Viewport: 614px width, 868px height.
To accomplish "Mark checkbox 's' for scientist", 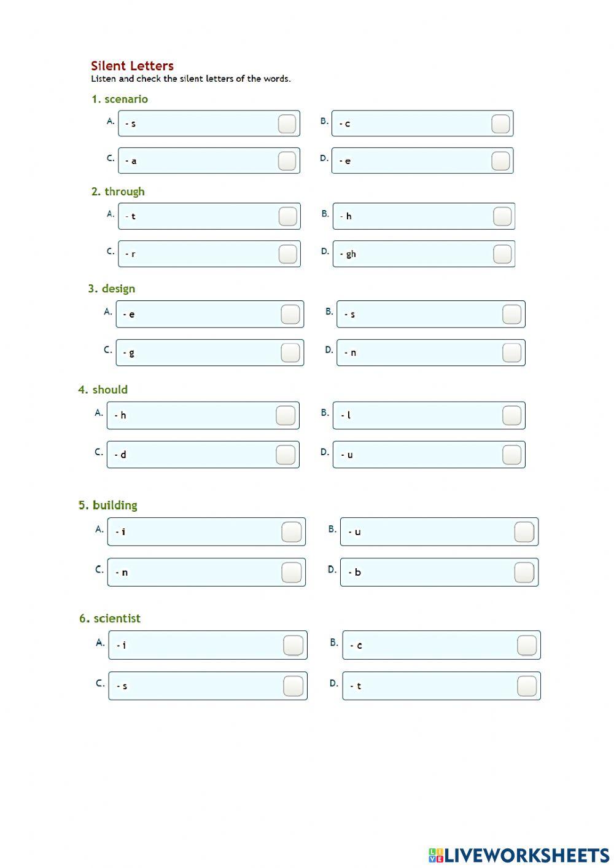I will pos(293,686).
